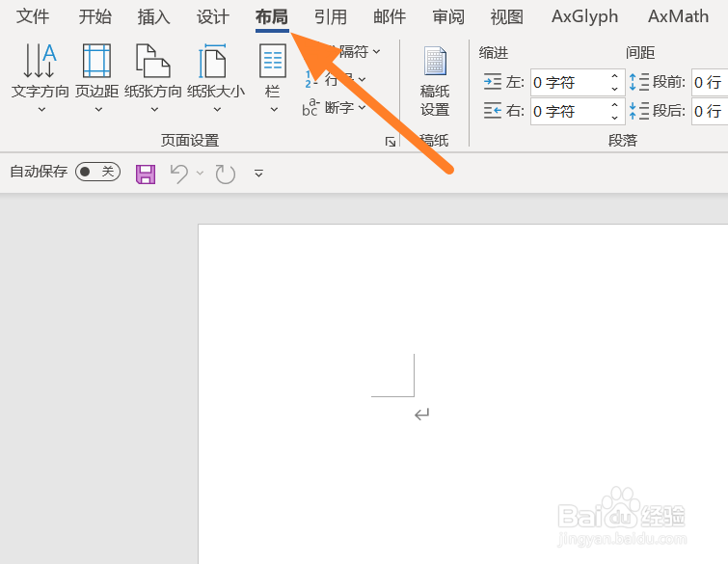Open the 页面设置 dialog launcher
The height and width of the screenshot is (564, 728).
click(x=391, y=142)
